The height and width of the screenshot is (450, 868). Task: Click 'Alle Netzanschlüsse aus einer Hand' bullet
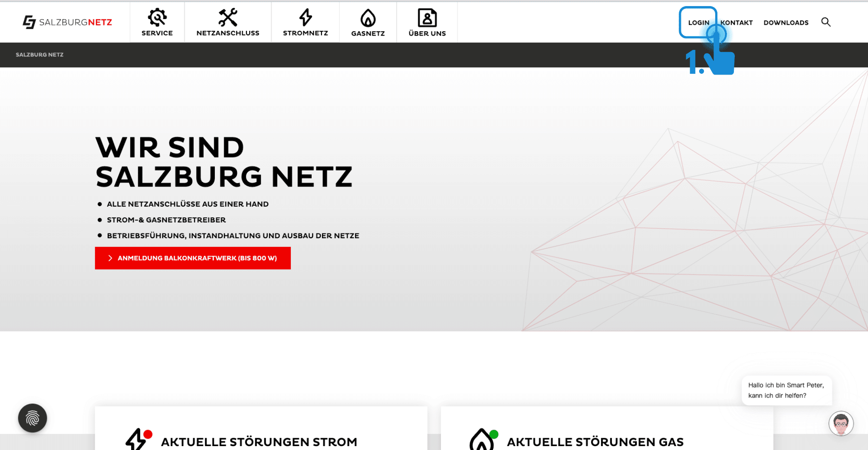[x=187, y=204]
